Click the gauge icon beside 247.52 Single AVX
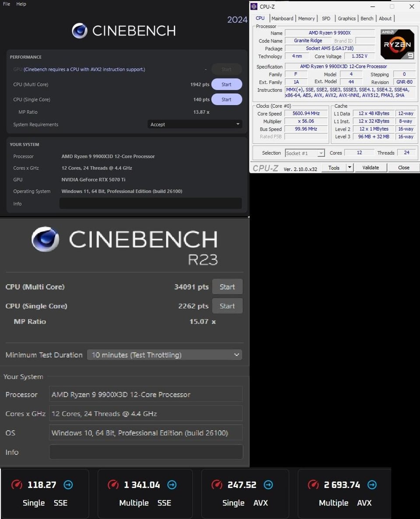The image size is (420, 519). (217, 484)
